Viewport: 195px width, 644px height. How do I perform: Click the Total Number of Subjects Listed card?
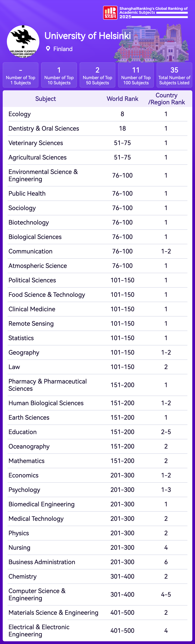174,75
